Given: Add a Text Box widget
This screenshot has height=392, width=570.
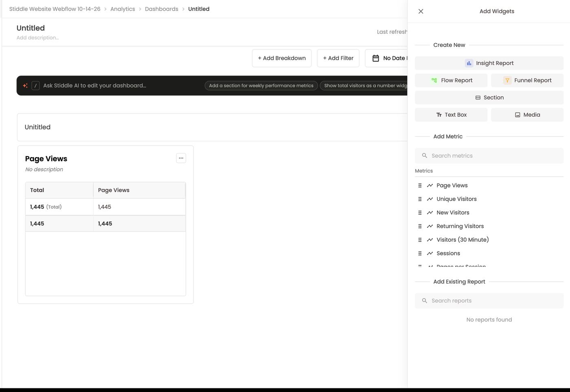Looking at the screenshot, I should [451, 115].
